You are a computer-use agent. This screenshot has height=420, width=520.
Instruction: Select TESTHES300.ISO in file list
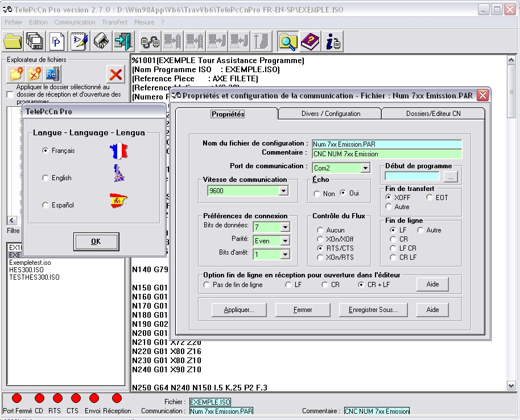[34, 277]
